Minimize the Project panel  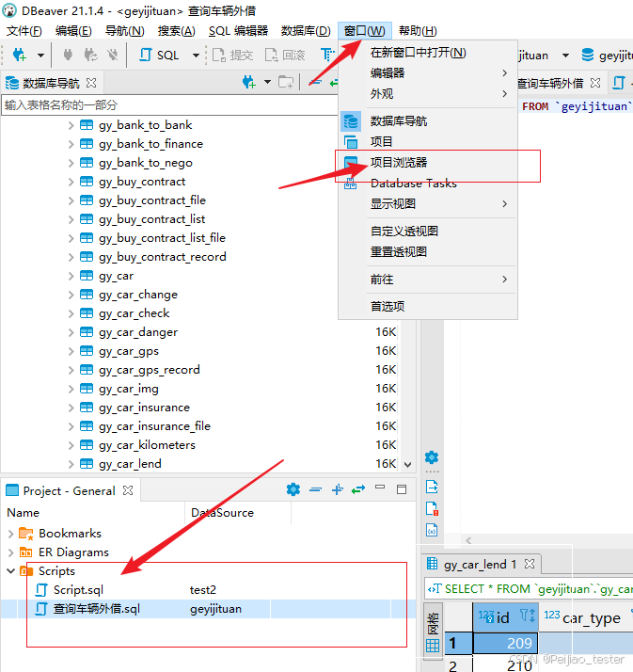380,488
